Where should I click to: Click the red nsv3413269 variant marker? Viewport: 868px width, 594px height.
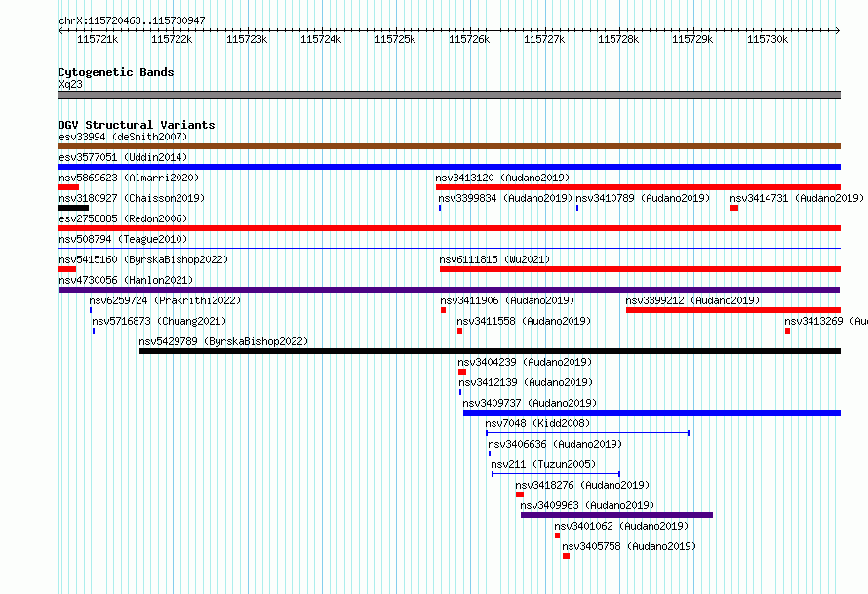coord(787,331)
